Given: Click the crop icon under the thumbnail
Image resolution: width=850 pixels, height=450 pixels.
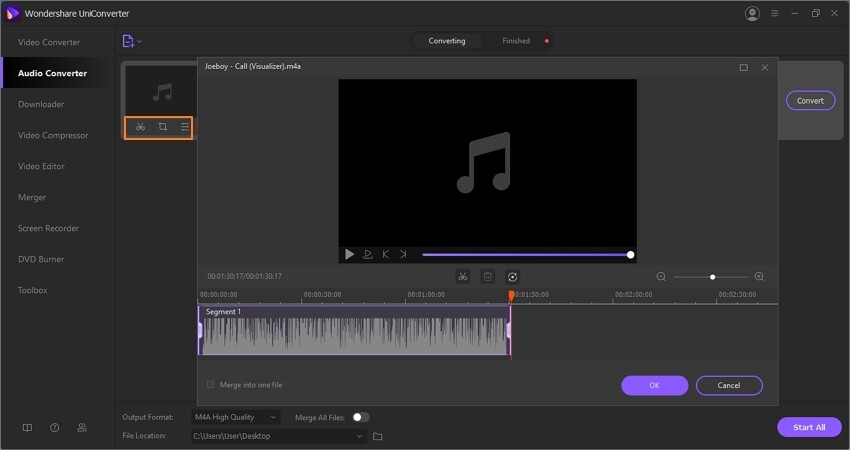Looking at the screenshot, I should pyautogui.click(x=163, y=127).
